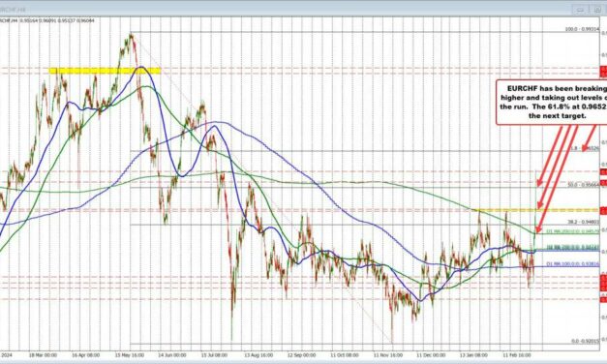The height and width of the screenshot is (364, 607).
Task: Minimize the chart window
Action: 580,10
